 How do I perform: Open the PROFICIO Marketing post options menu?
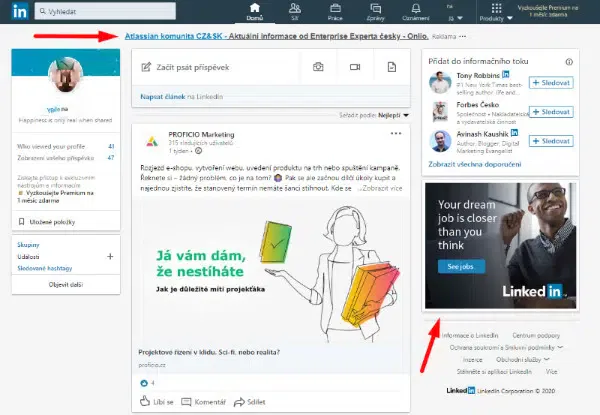tap(396, 133)
